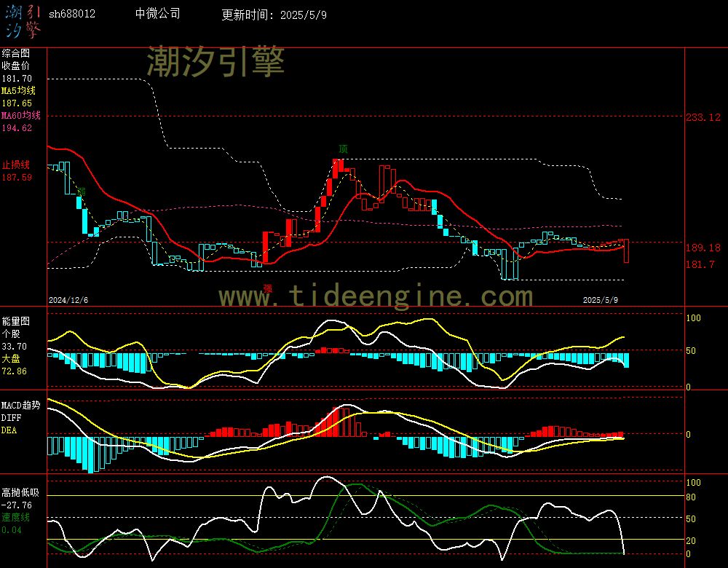The width and height of the screenshot is (728, 568).
Task: Click the DIFF legend label
Action: [x=11, y=417]
